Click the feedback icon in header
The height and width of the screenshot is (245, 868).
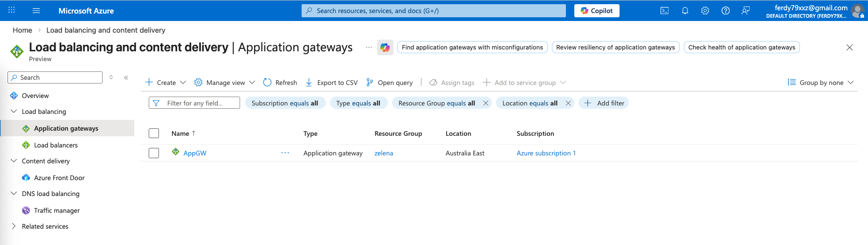(745, 11)
